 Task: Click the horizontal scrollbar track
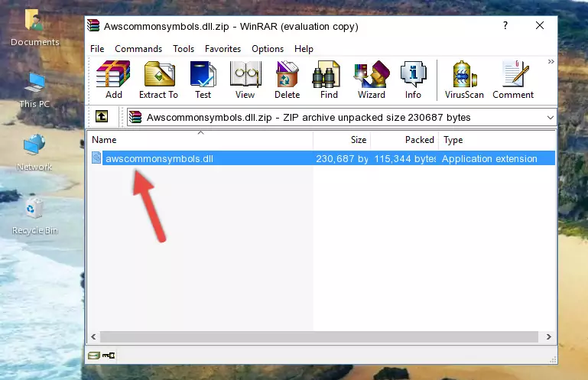click(x=319, y=336)
